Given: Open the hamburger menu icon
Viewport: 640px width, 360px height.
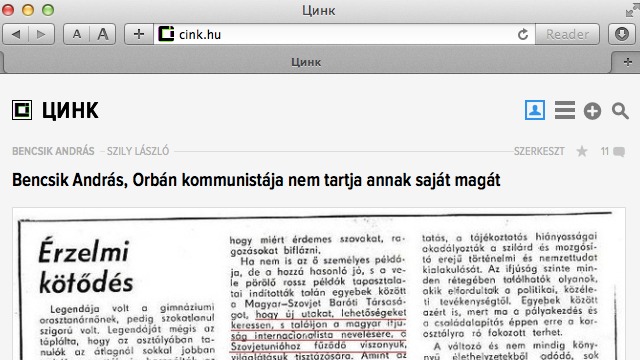Looking at the screenshot, I should click(565, 110).
